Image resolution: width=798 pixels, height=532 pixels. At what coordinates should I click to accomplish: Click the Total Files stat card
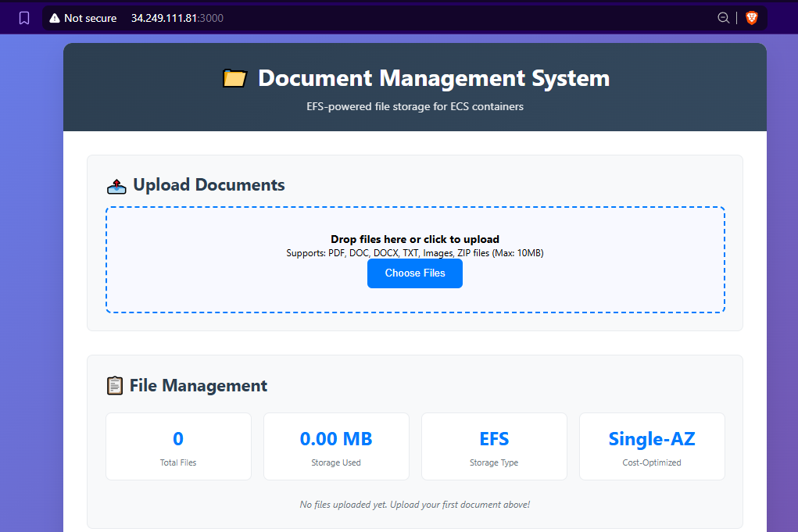[x=178, y=446]
